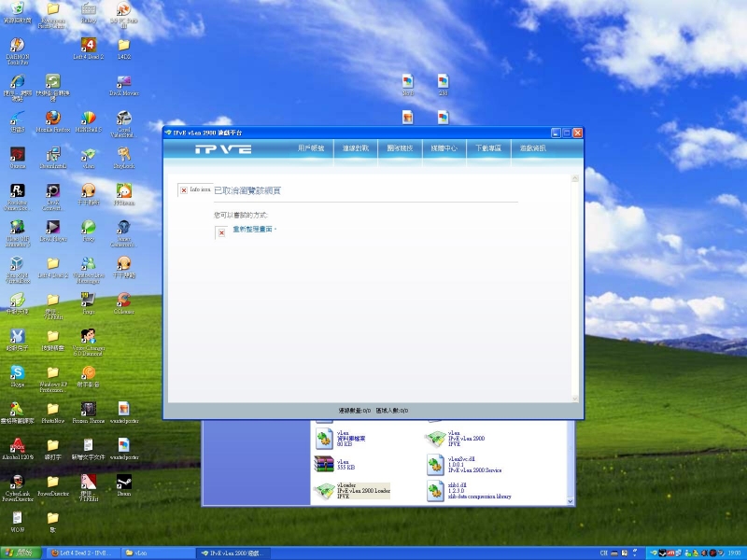The width and height of the screenshot is (747, 560).
Task: Click the 重新整理畫面 refresh link
Action: point(248,229)
